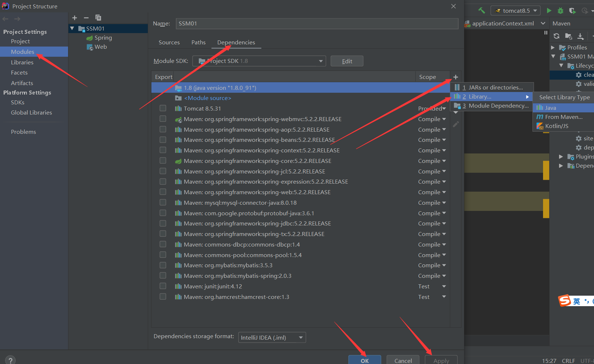The width and height of the screenshot is (594, 364).
Task: Switch to the Dependencies tab
Action: tap(236, 43)
